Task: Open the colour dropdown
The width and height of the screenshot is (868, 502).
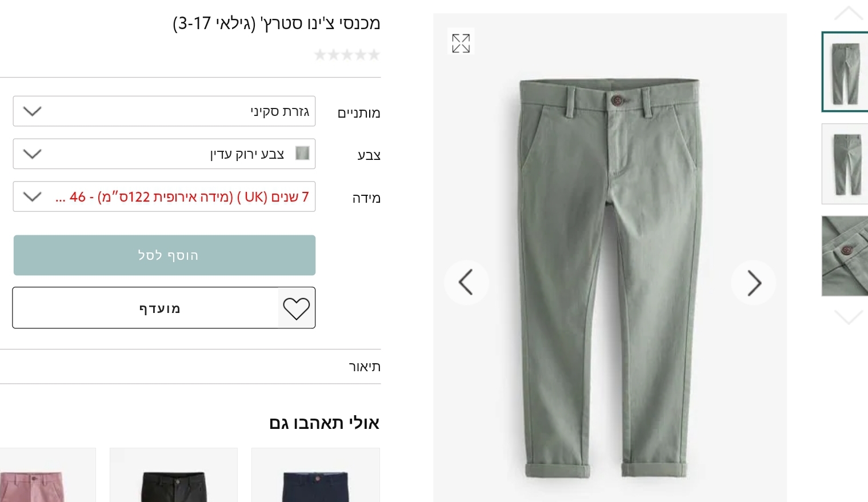Action: 164,154
